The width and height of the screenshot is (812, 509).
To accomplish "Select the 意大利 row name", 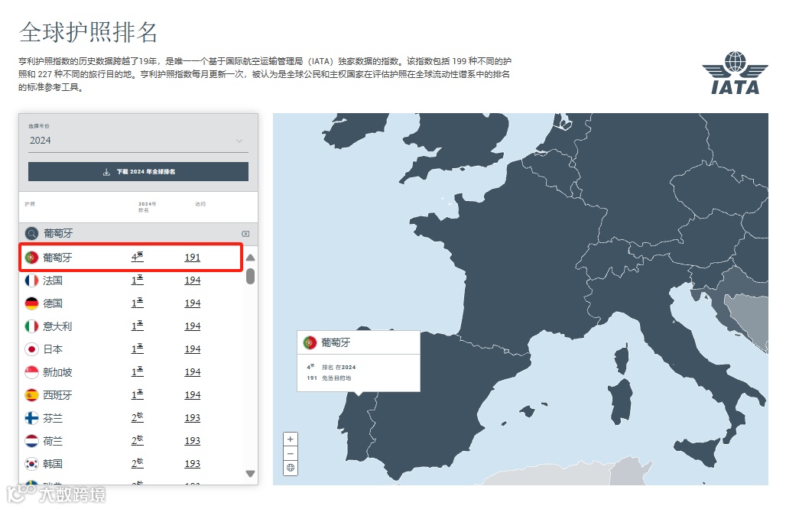I will (57, 326).
